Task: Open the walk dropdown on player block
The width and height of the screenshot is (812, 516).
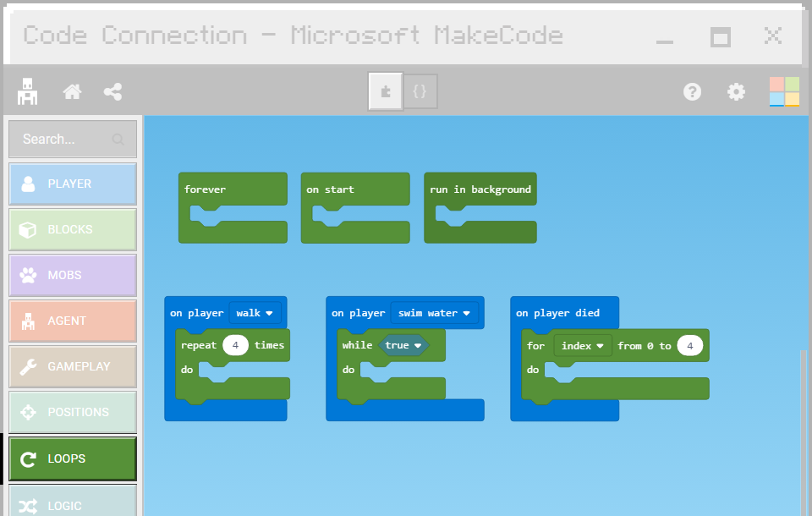Action: point(255,313)
